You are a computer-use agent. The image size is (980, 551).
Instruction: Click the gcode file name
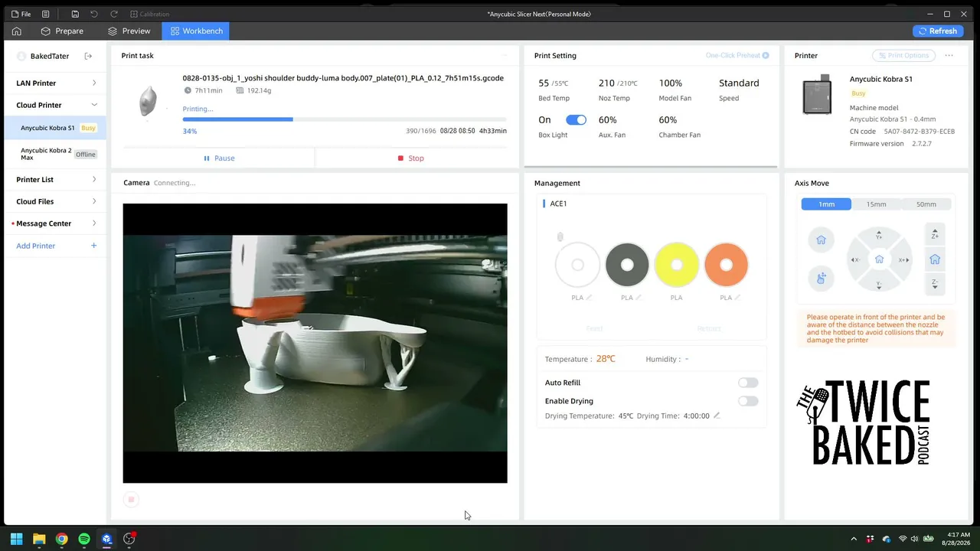(343, 78)
